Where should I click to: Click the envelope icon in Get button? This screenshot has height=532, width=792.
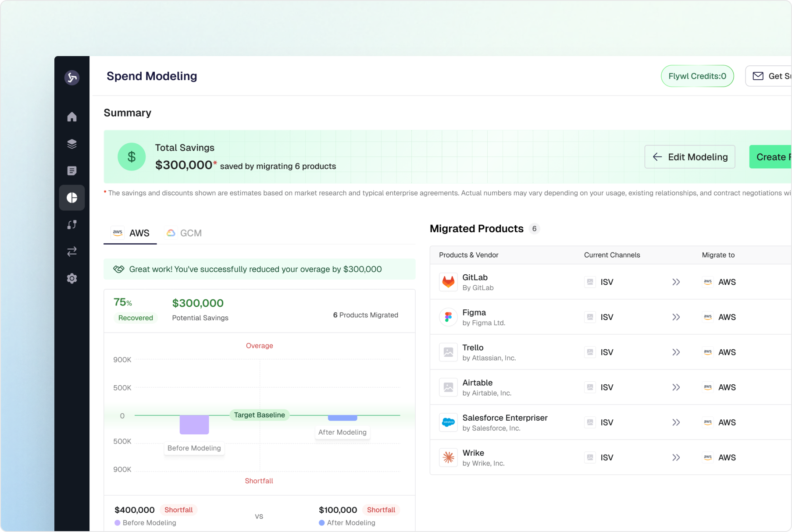758,76
